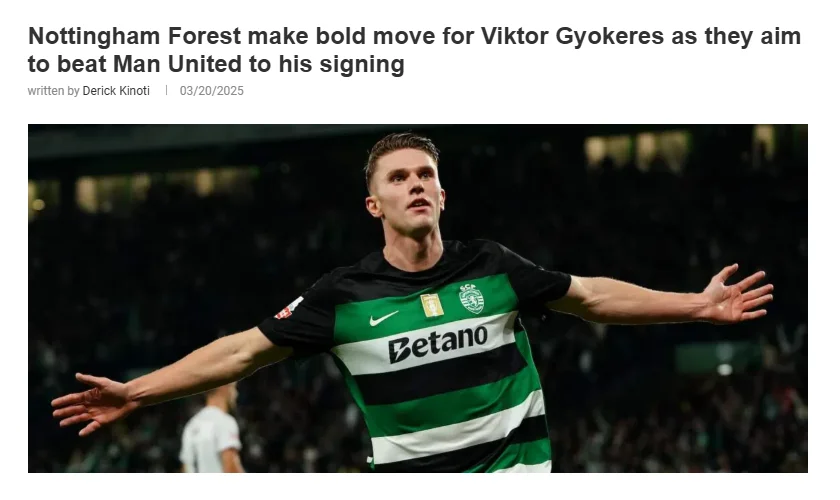The width and height of the screenshot is (840, 500).
Task: Click the blurred white-shirted player in background
Action: (x=211, y=430)
